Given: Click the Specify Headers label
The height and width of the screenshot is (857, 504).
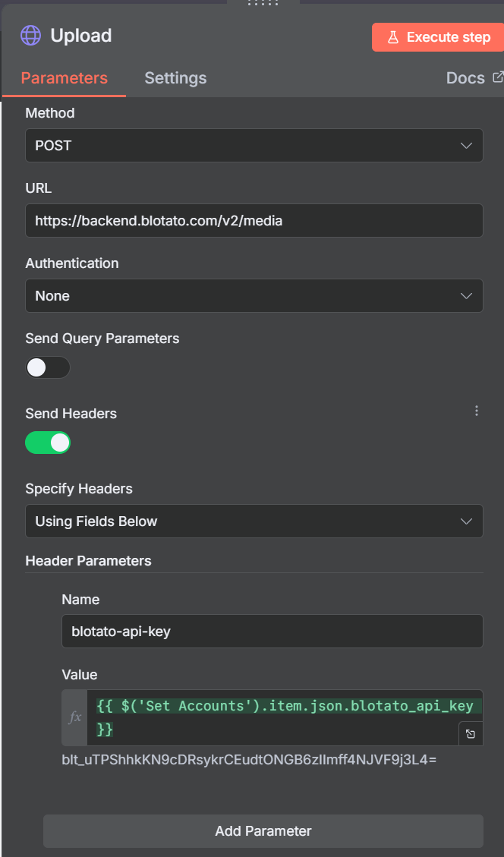Looking at the screenshot, I should pyautogui.click(x=79, y=488).
